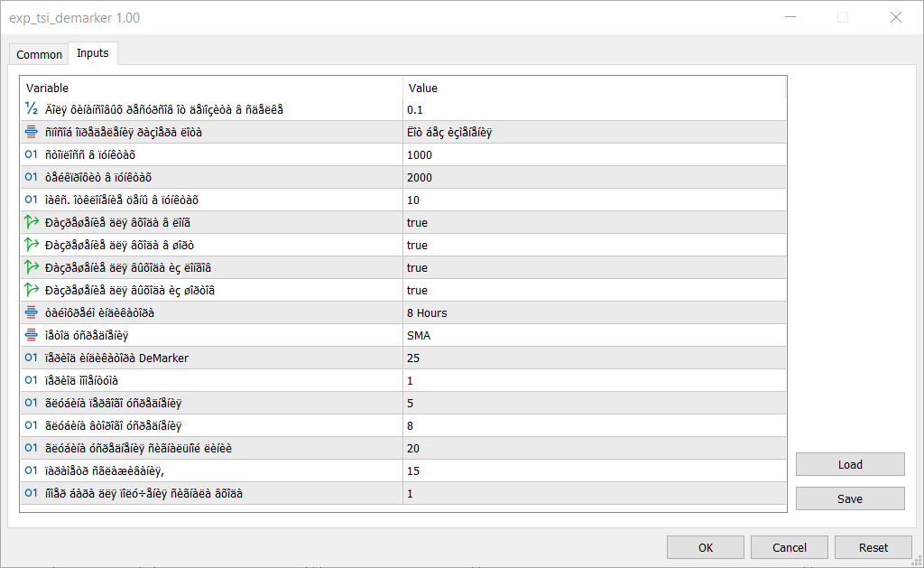Image resolution: width=924 pixels, height=568 pixels.
Task: Select the 1000 value cell
Action: (x=594, y=154)
